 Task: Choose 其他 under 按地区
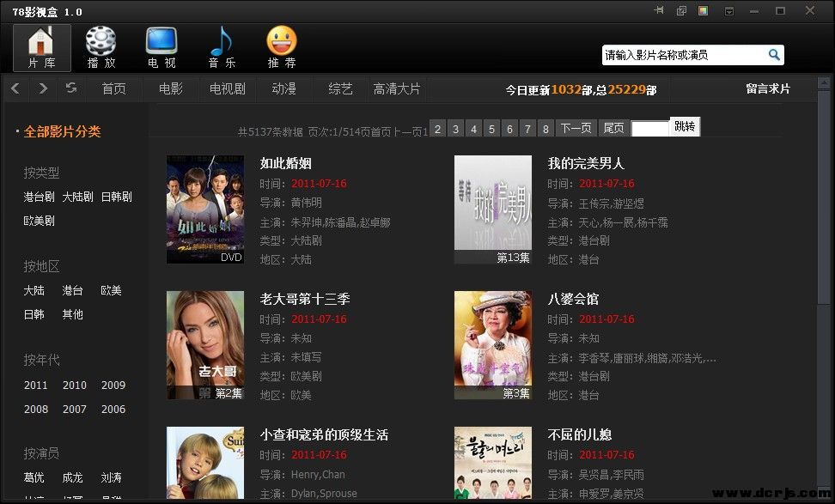tap(72, 314)
